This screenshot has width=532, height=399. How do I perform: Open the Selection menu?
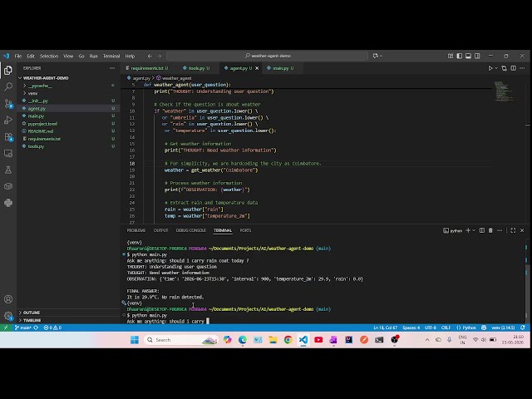(49, 56)
